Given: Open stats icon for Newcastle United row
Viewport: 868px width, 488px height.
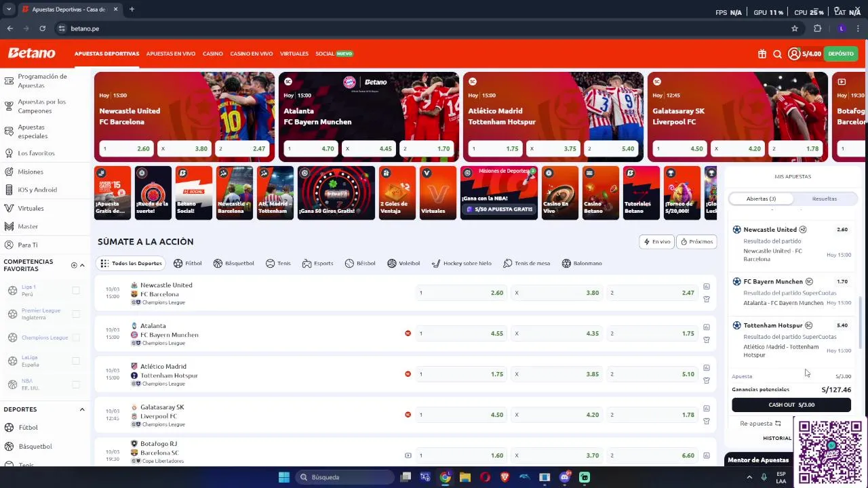Looking at the screenshot, I should pyautogui.click(x=706, y=286).
